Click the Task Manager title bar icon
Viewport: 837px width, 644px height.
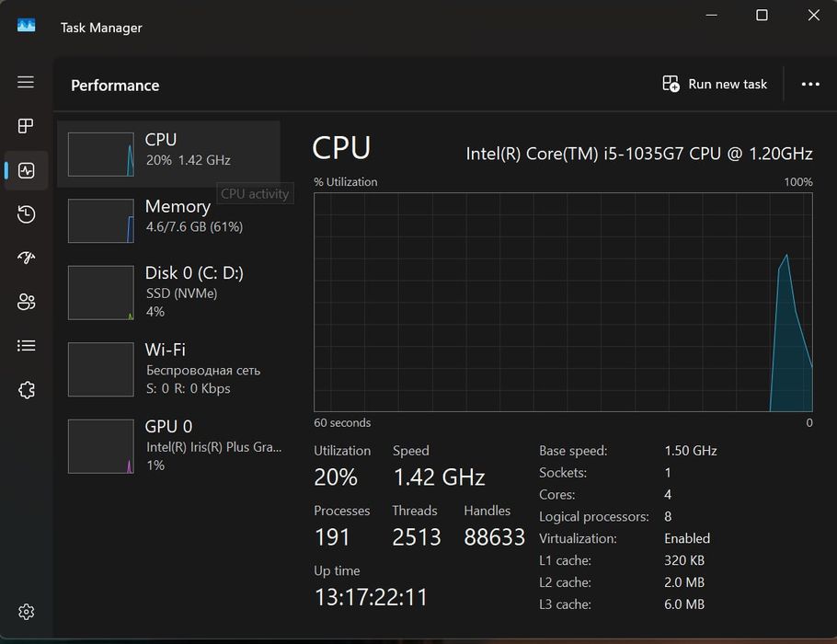tap(27, 26)
